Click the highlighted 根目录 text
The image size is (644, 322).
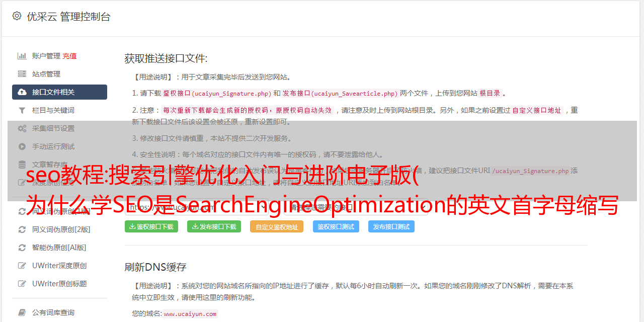point(490,93)
